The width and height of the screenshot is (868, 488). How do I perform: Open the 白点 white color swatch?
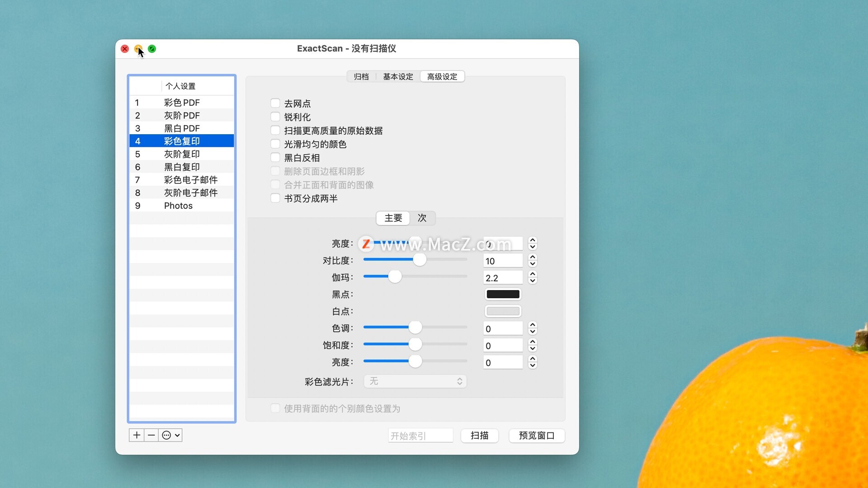(503, 311)
